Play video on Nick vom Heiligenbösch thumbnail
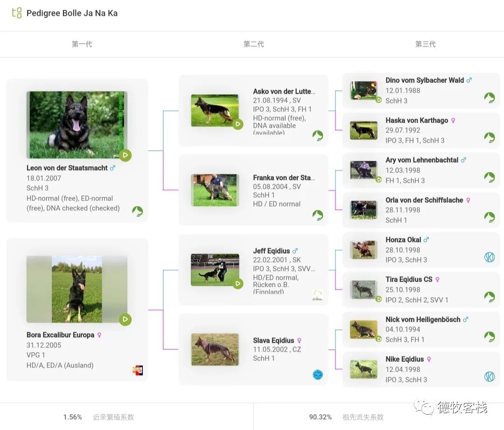504x430 pixels. tap(379, 339)
